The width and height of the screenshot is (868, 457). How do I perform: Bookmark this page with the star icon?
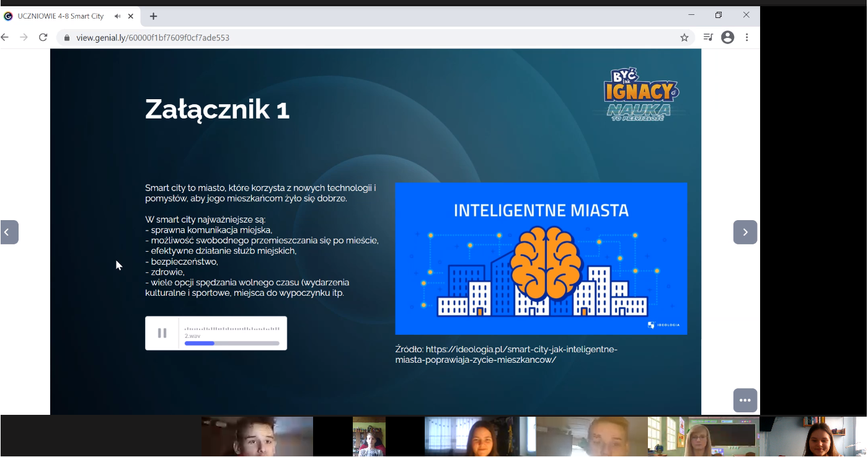coord(684,38)
